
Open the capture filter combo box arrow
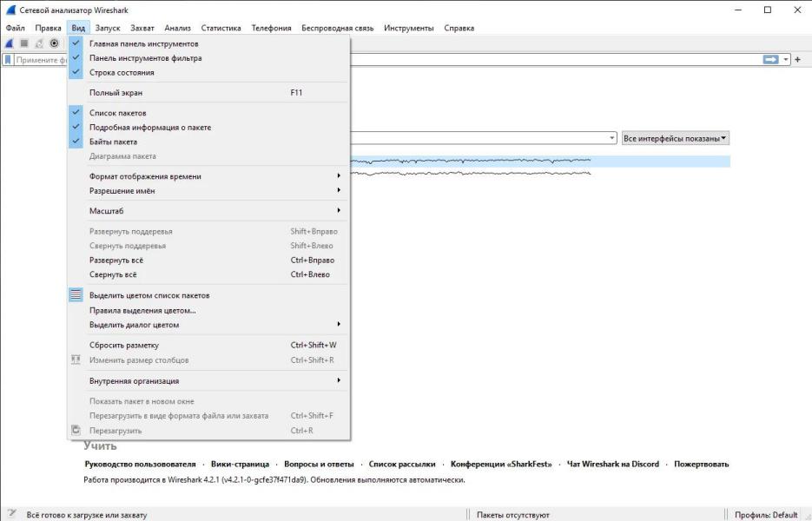pyautogui.click(x=611, y=138)
